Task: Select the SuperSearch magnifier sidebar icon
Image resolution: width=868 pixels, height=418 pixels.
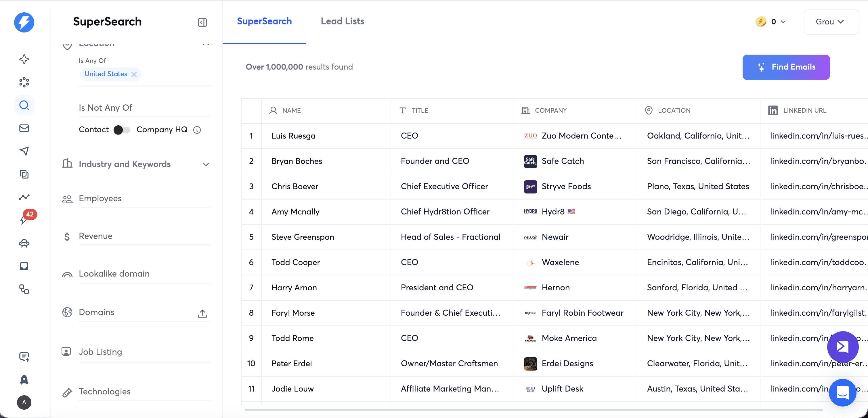Action: (x=24, y=106)
